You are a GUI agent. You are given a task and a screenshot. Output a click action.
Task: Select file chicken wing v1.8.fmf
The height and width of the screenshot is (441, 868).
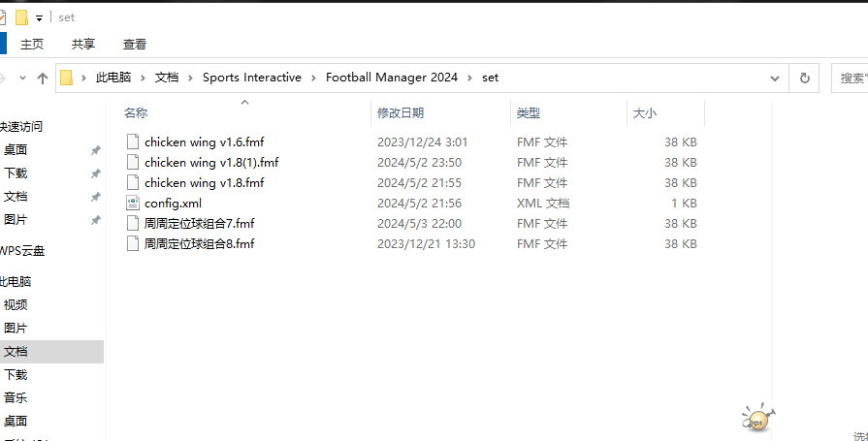(205, 183)
